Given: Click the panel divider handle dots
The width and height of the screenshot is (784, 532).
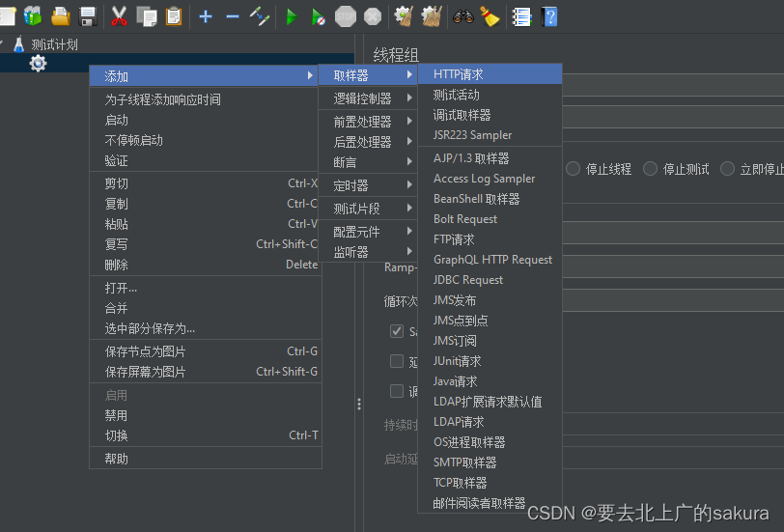Looking at the screenshot, I should click(x=359, y=404).
